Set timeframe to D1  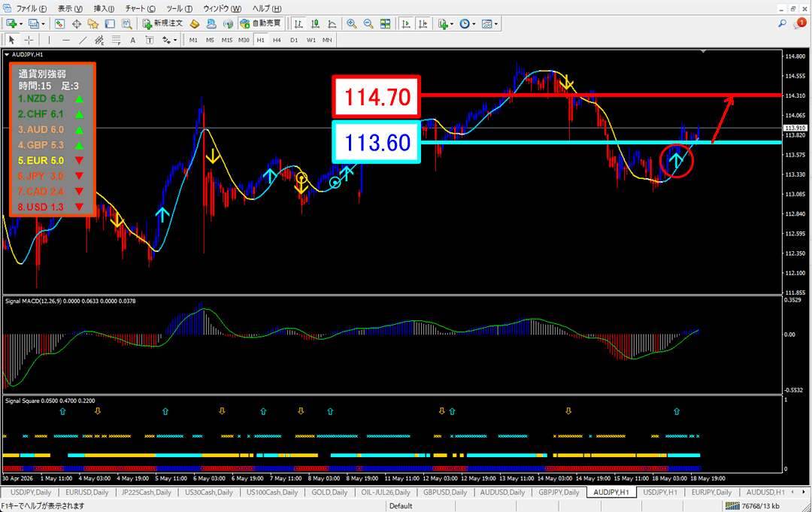point(294,40)
